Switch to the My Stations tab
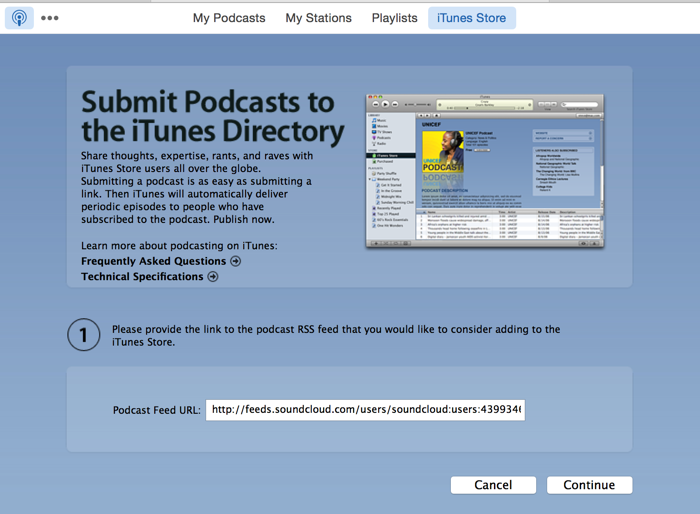The height and width of the screenshot is (514, 700). click(x=318, y=18)
